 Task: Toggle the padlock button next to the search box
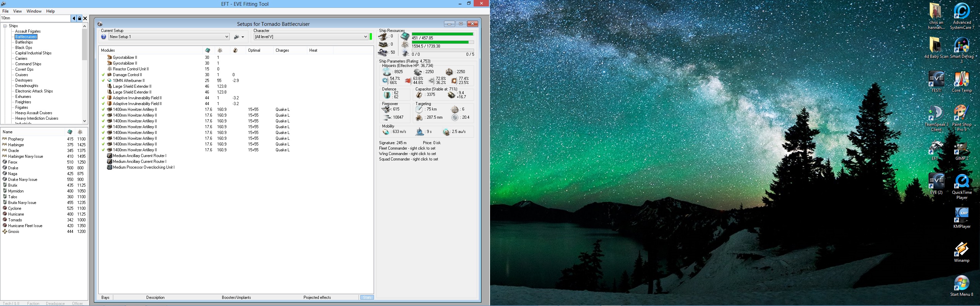click(80, 18)
